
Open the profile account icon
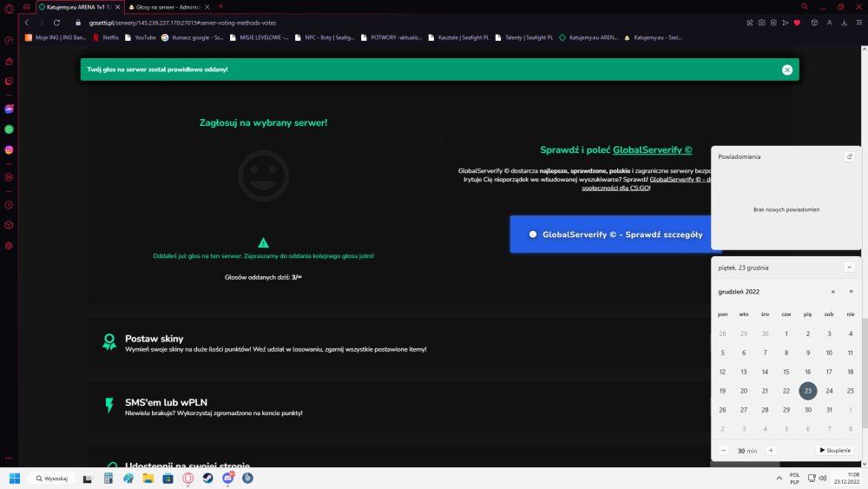[829, 23]
